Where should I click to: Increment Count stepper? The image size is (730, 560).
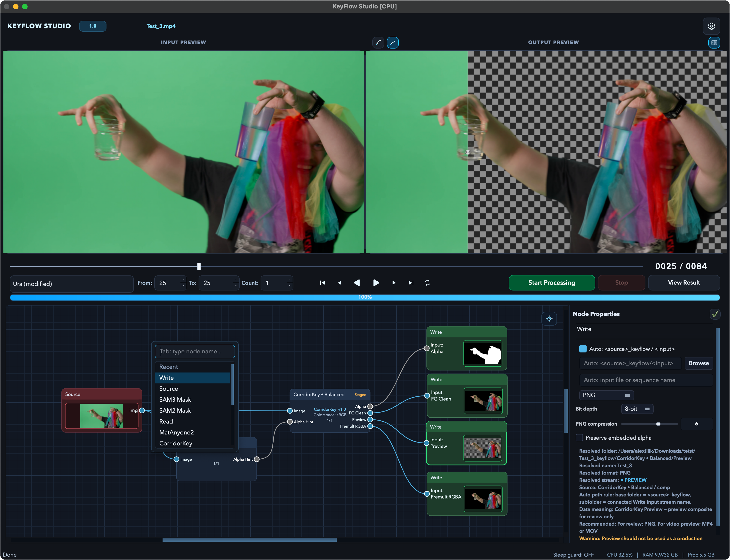[x=290, y=280]
